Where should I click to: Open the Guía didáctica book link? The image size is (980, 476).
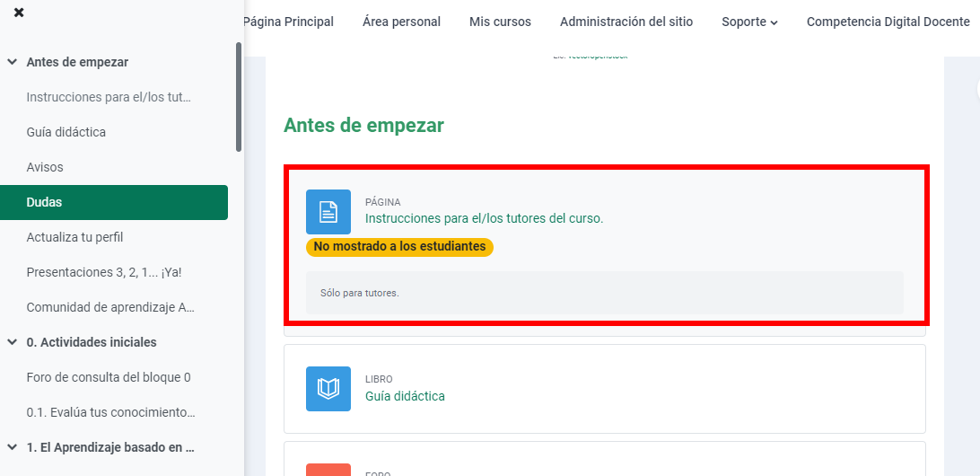coord(405,396)
